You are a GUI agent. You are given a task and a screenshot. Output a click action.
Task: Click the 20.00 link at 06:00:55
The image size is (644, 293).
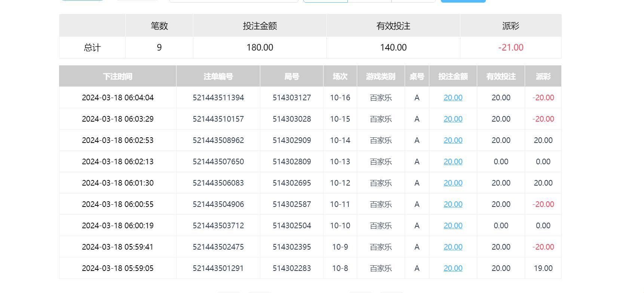pyautogui.click(x=453, y=204)
